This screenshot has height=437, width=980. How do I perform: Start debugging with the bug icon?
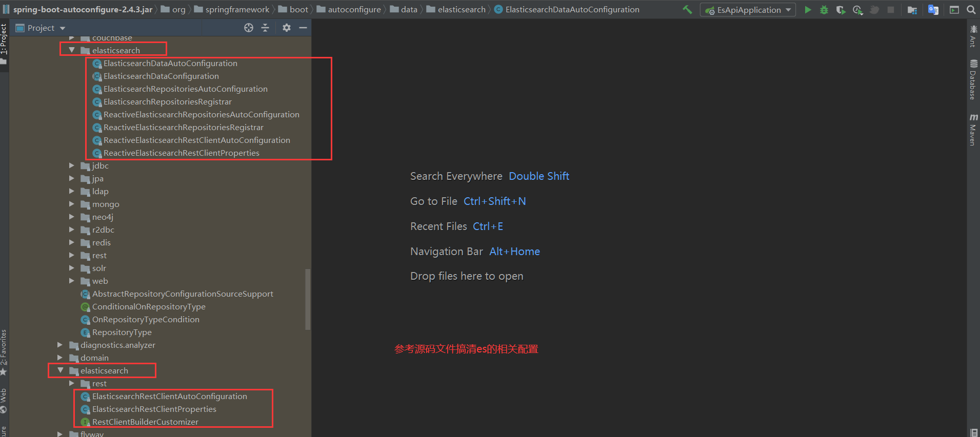point(824,10)
